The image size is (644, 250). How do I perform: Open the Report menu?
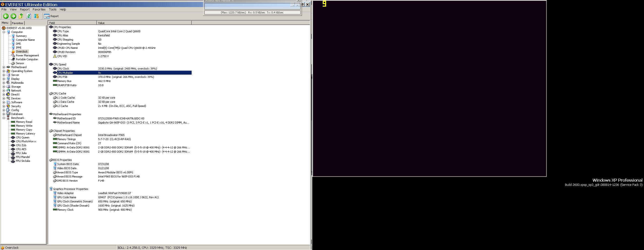(25, 10)
